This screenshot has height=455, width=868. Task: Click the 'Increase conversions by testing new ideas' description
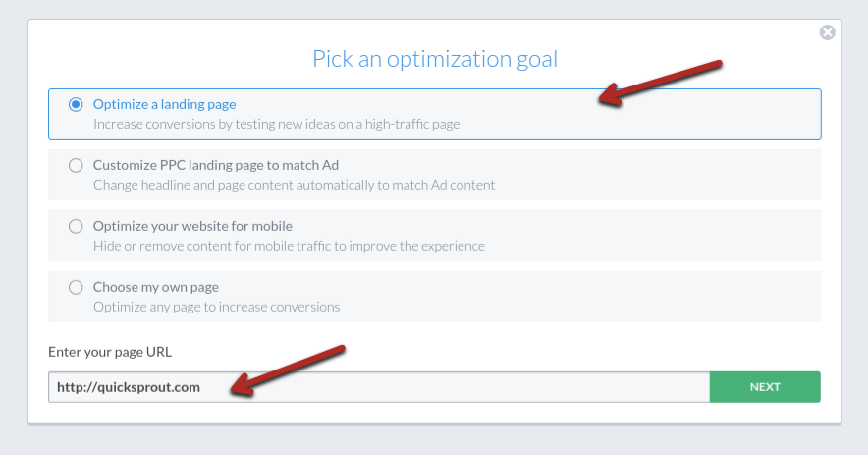pos(276,125)
